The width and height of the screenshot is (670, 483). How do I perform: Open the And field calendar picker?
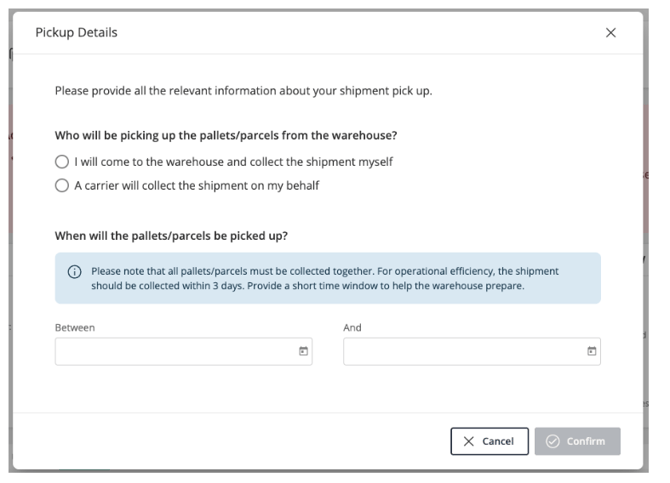click(x=592, y=351)
